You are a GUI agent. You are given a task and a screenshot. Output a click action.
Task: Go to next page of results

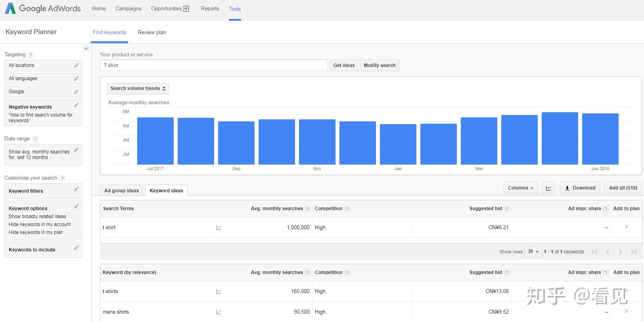(x=621, y=251)
